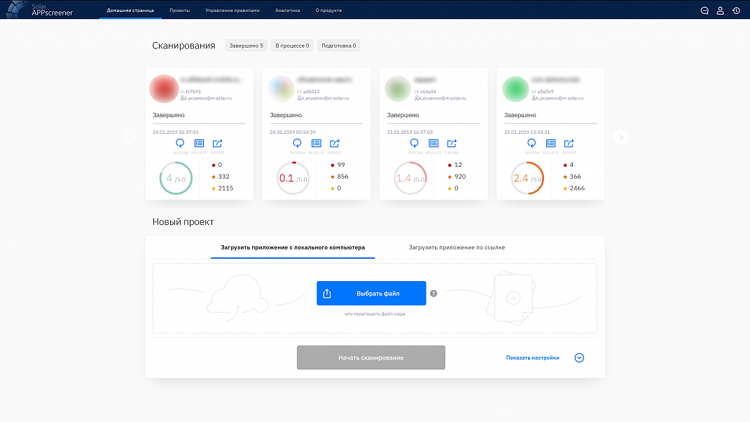Click the Выбрать файл button
The height and width of the screenshot is (422, 750).
pyautogui.click(x=371, y=293)
